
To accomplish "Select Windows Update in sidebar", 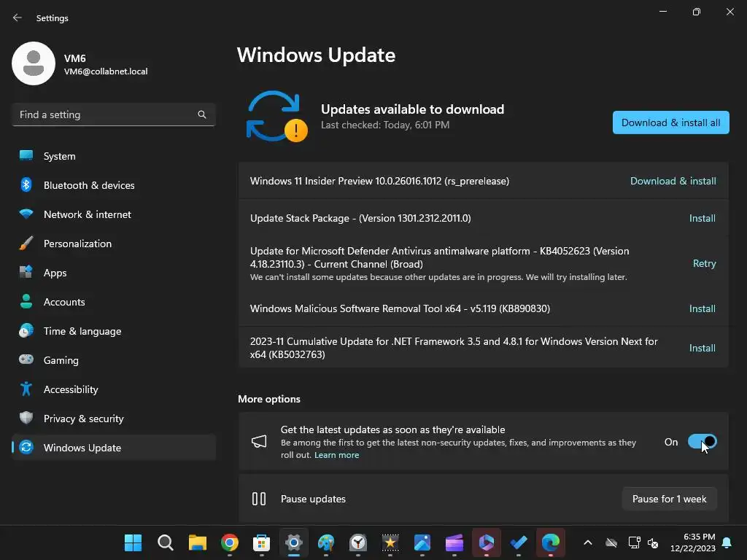I will (113, 448).
